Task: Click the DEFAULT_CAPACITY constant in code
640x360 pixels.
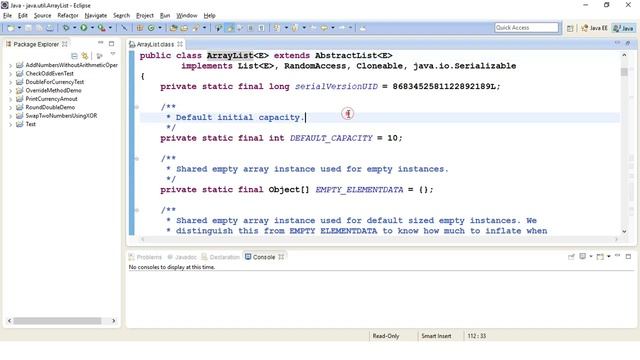Action: pyautogui.click(x=331, y=138)
